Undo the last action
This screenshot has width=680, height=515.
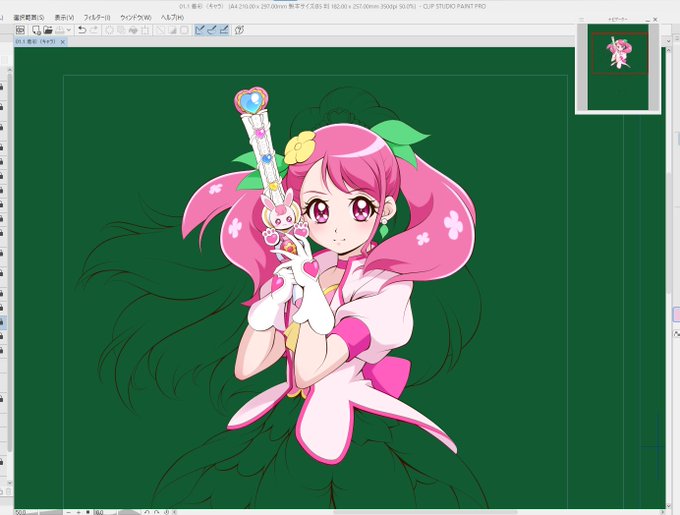coord(82,30)
